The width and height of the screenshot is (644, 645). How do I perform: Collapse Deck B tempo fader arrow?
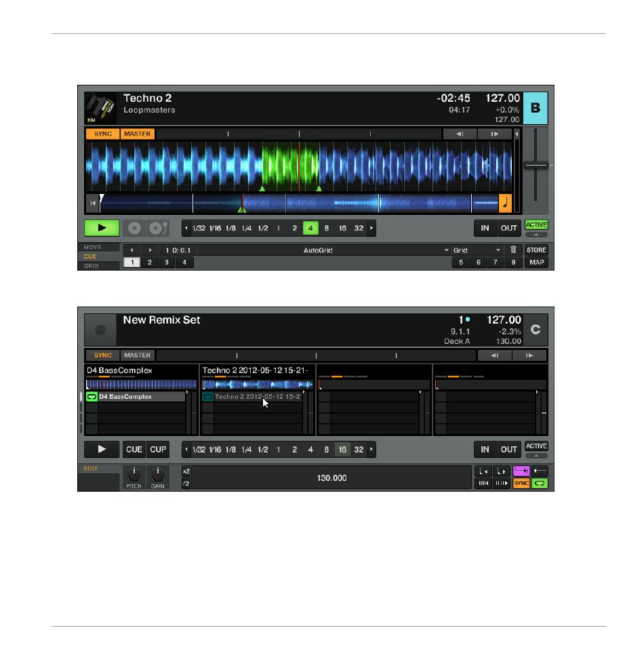point(517,134)
